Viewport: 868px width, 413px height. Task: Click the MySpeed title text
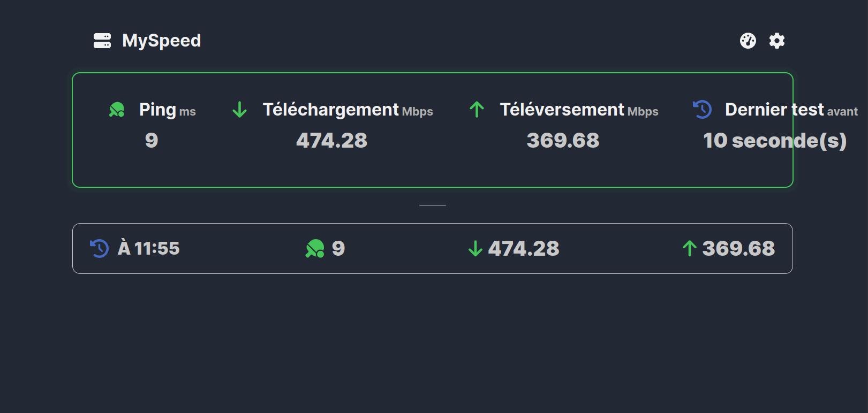click(x=161, y=41)
